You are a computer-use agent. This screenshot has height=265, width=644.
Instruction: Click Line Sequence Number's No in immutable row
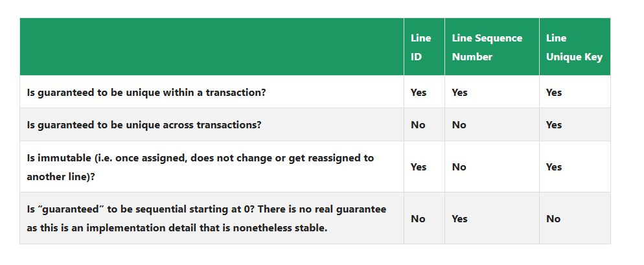[x=459, y=167]
